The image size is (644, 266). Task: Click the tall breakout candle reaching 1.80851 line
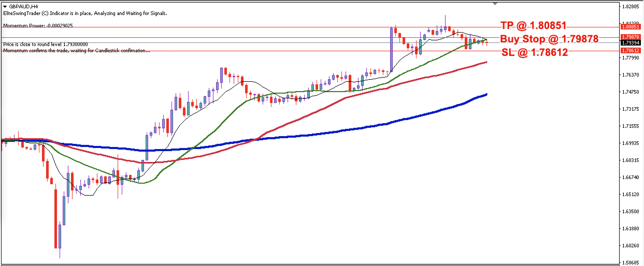[x=391, y=50]
